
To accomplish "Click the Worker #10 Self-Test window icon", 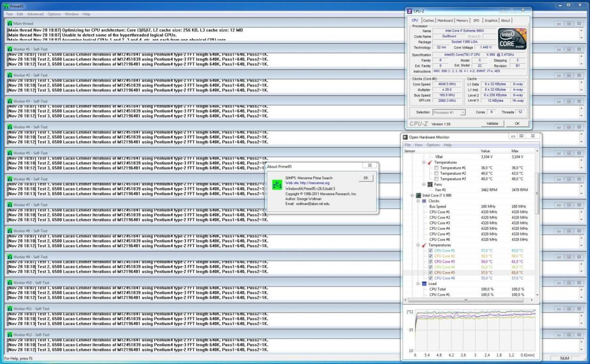I will [10, 283].
